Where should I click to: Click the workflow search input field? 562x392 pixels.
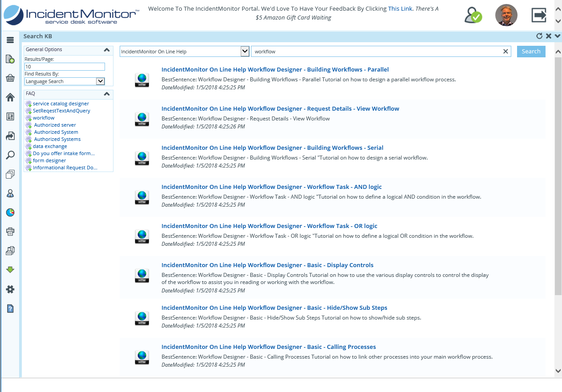click(x=381, y=52)
